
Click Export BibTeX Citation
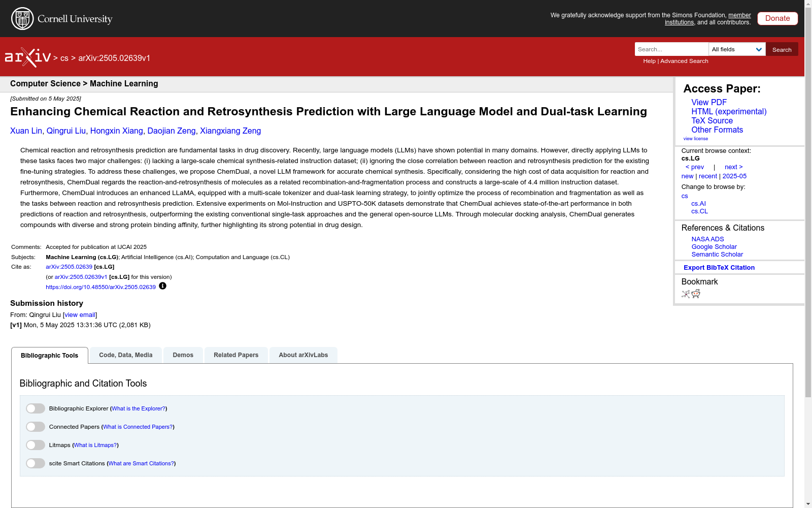(x=719, y=268)
